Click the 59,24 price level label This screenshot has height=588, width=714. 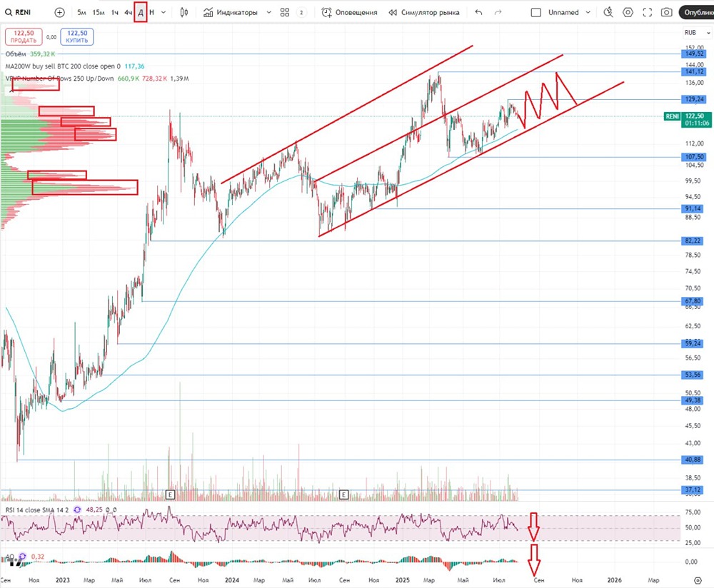(693, 343)
